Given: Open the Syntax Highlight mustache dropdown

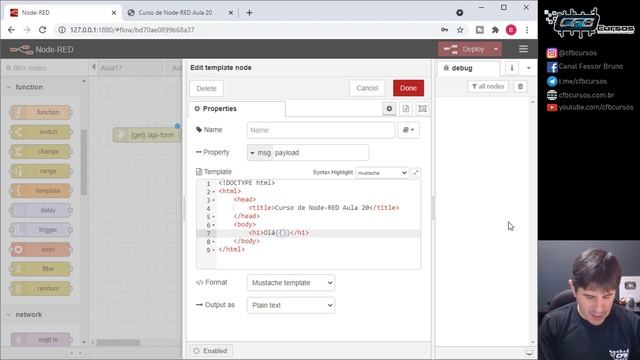Looking at the screenshot, I should click(382, 173).
